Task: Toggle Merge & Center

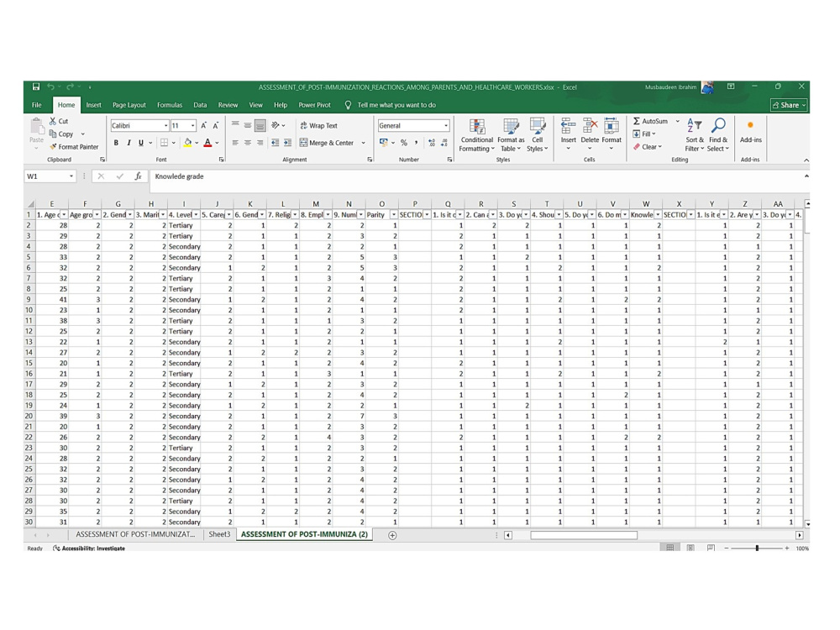Action: coord(327,143)
